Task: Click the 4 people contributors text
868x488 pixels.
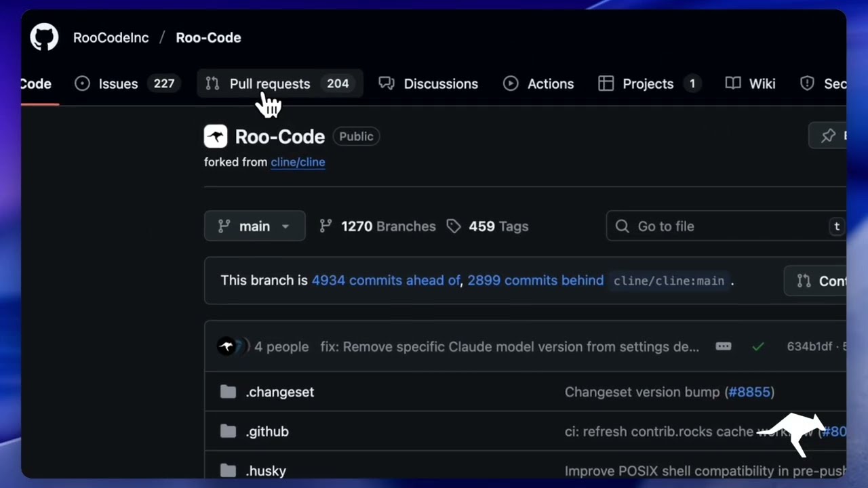Action: click(281, 347)
